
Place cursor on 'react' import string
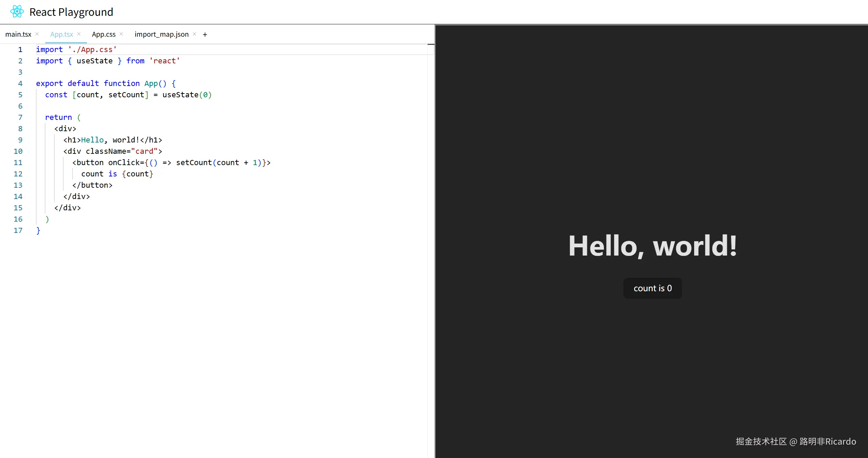click(164, 61)
